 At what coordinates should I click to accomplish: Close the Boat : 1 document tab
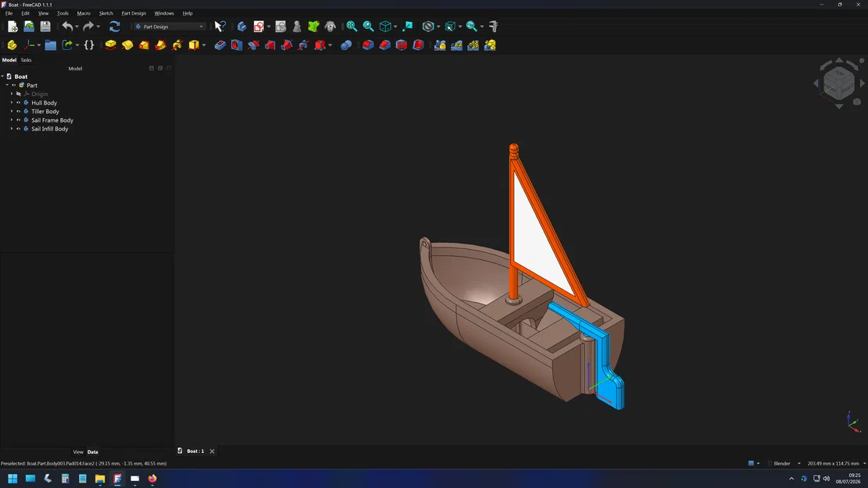tap(212, 451)
